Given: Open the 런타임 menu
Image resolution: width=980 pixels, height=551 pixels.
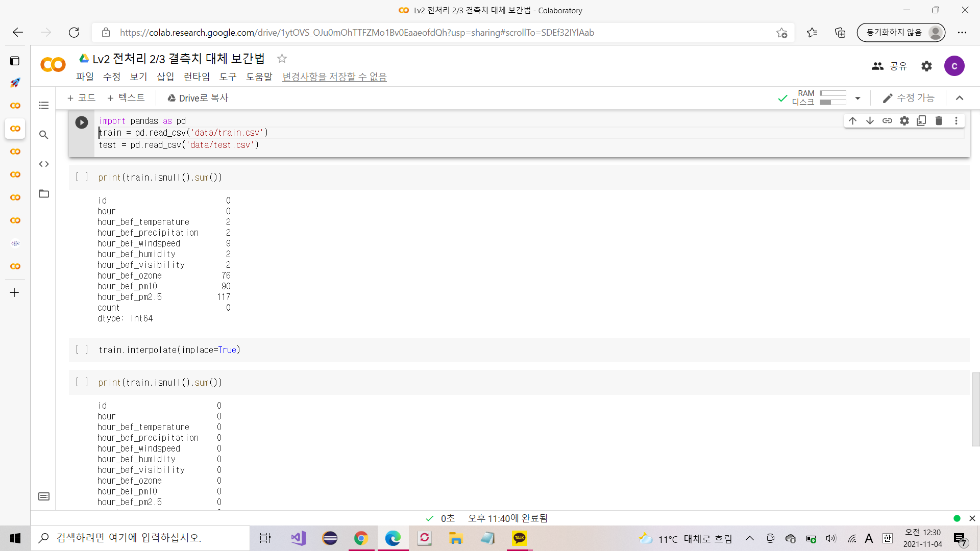Looking at the screenshot, I should [x=197, y=77].
